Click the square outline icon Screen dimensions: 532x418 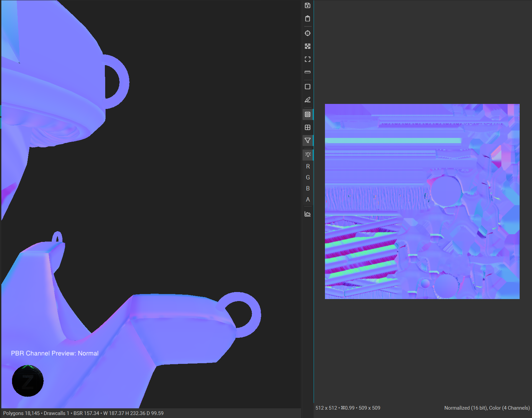pos(308,87)
